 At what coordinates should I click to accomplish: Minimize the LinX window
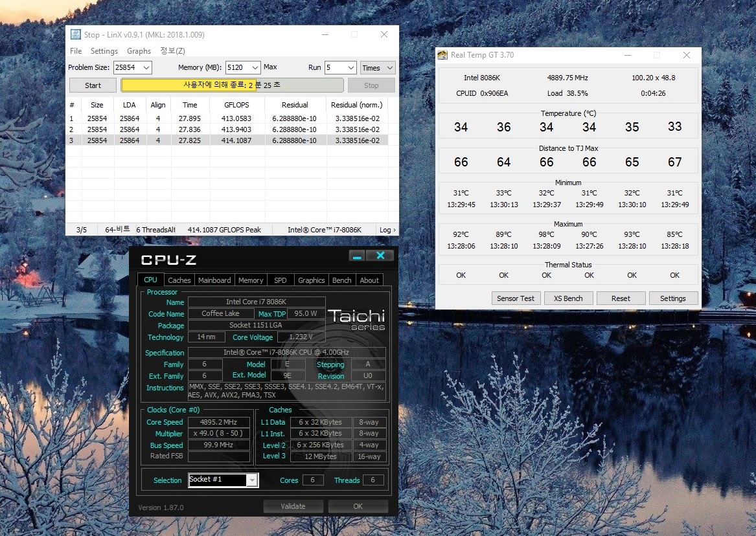point(325,34)
